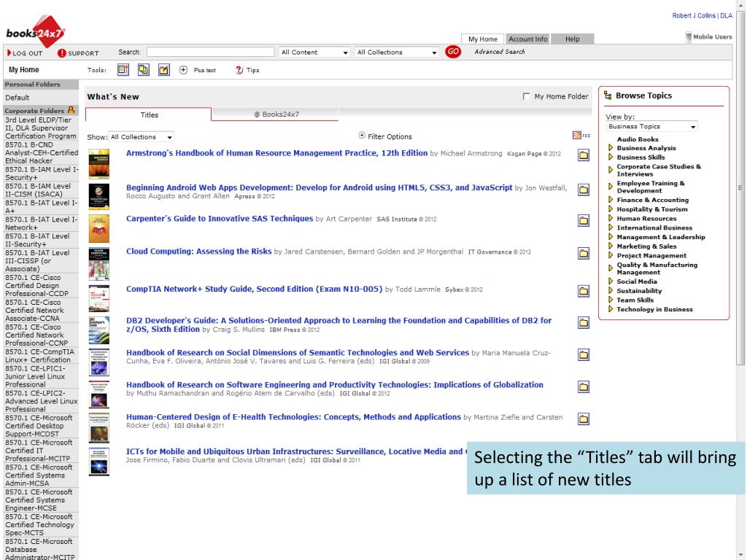Switch to the @ Books24x7 tab

[276, 114]
